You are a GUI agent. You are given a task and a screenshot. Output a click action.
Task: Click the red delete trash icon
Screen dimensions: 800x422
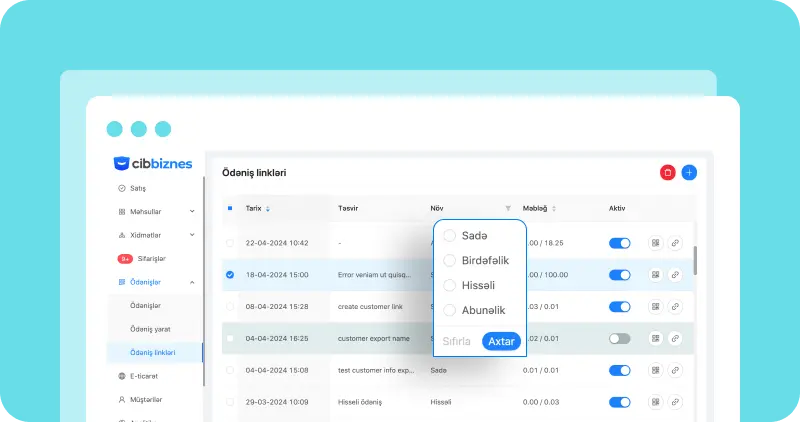[x=667, y=173]
